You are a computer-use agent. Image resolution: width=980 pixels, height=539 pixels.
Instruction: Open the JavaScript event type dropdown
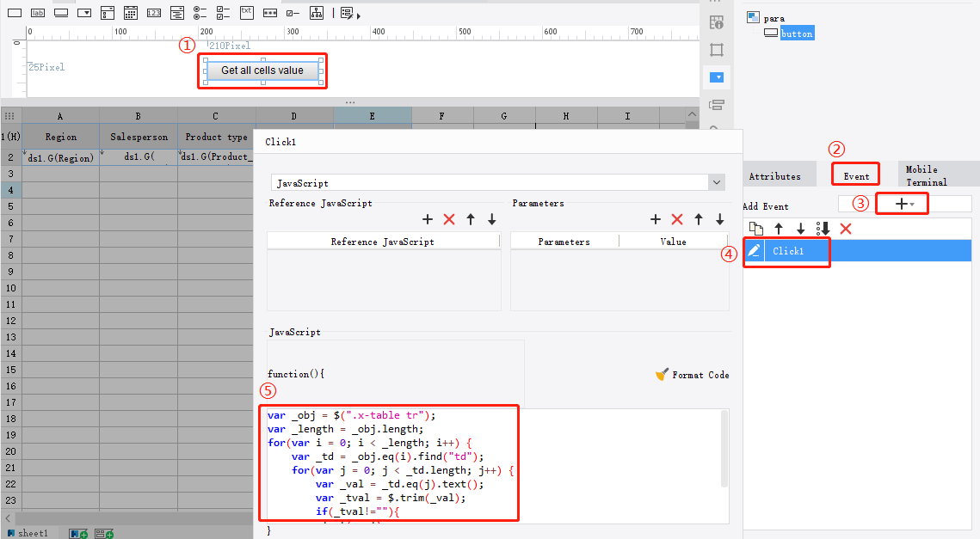716,183
